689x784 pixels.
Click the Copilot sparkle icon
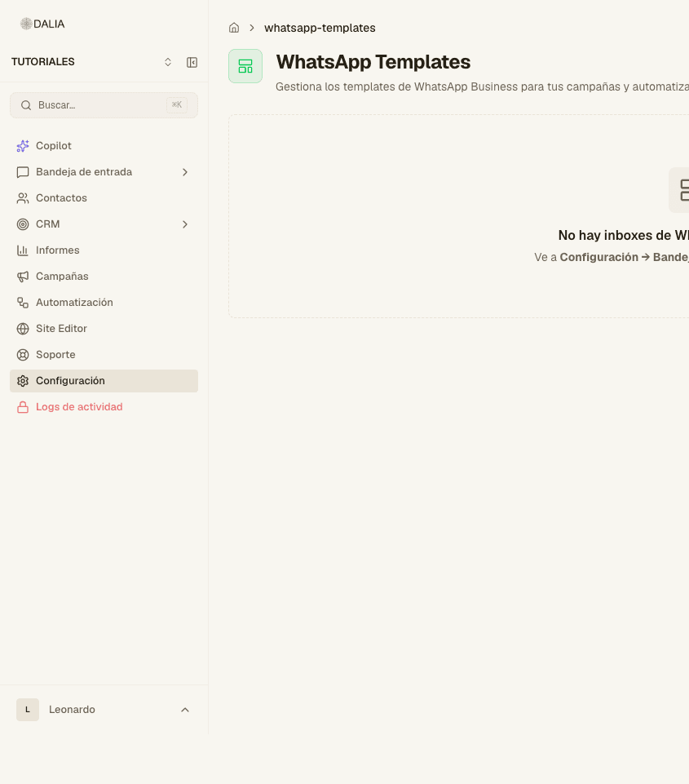(23, 146)
